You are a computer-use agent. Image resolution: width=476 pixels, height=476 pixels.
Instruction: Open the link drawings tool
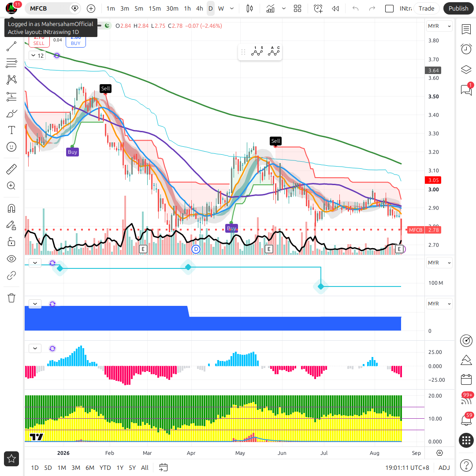click(x=11, y=275)
